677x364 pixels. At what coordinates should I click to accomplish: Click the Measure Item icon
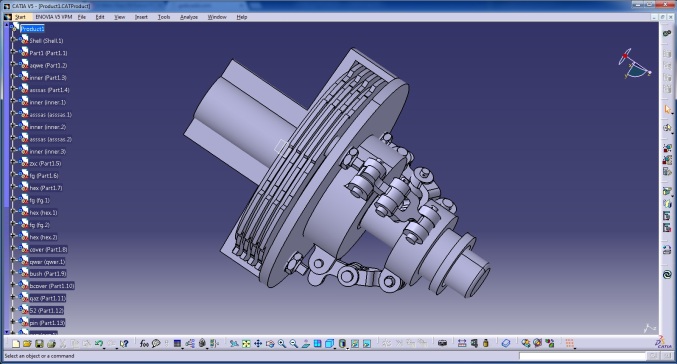[474, 343]
